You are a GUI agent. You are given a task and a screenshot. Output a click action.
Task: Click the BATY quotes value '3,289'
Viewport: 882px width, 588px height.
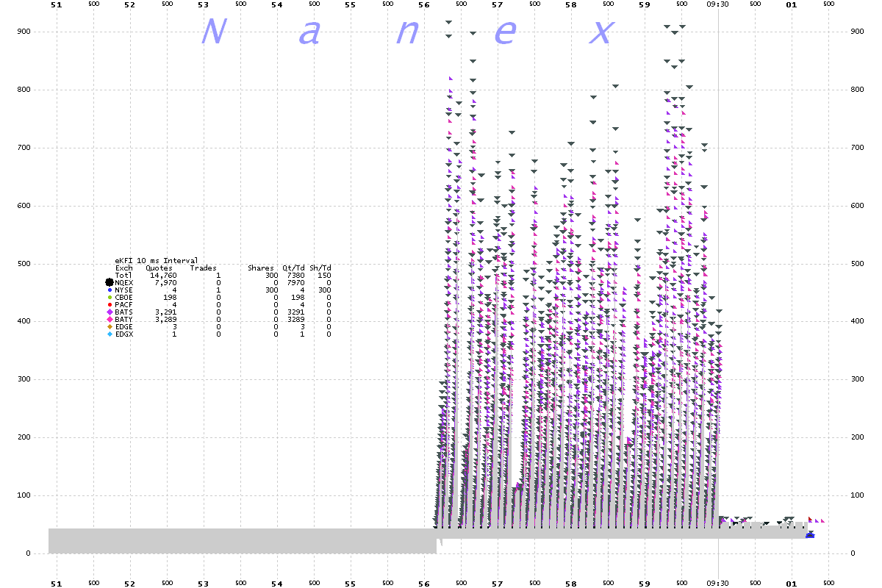pos(165,319)
